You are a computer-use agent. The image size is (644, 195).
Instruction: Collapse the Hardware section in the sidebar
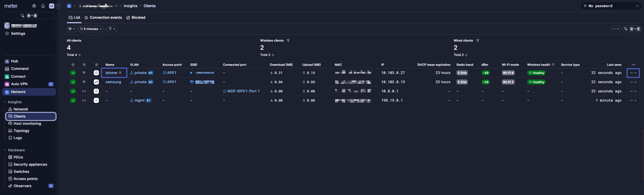click(x=5, y=150)
